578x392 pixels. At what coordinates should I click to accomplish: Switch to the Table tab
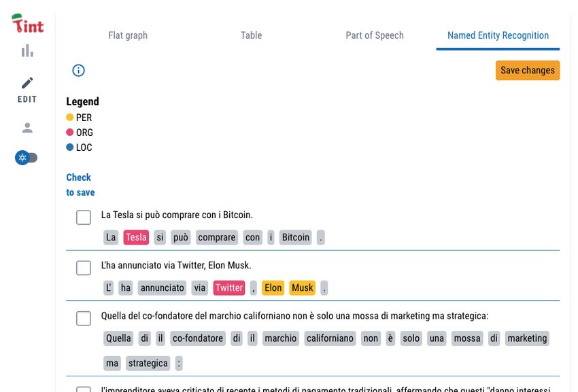coord(252,35)
